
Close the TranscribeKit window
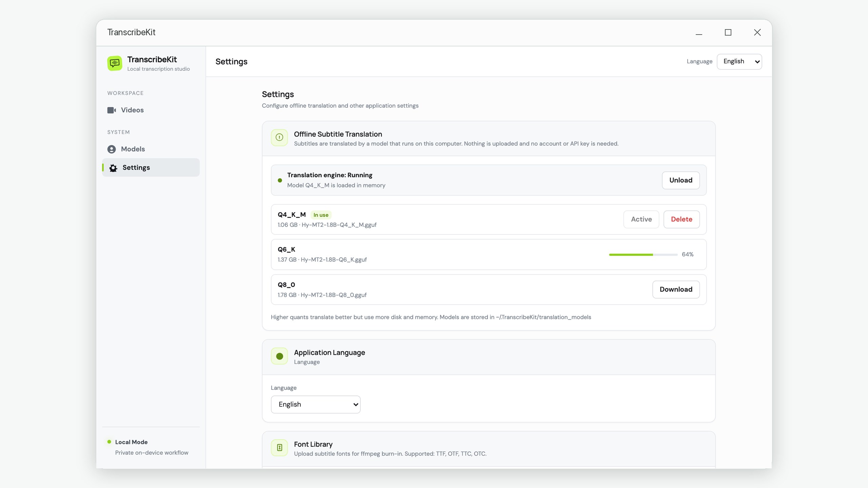point(757,33)
